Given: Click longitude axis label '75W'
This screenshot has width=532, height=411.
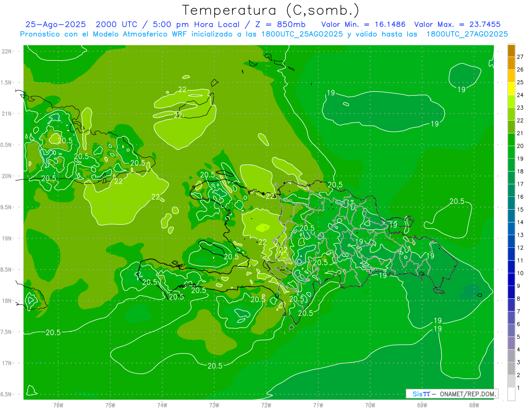Looking at the screenshot, I should click(x=110, y=405).
